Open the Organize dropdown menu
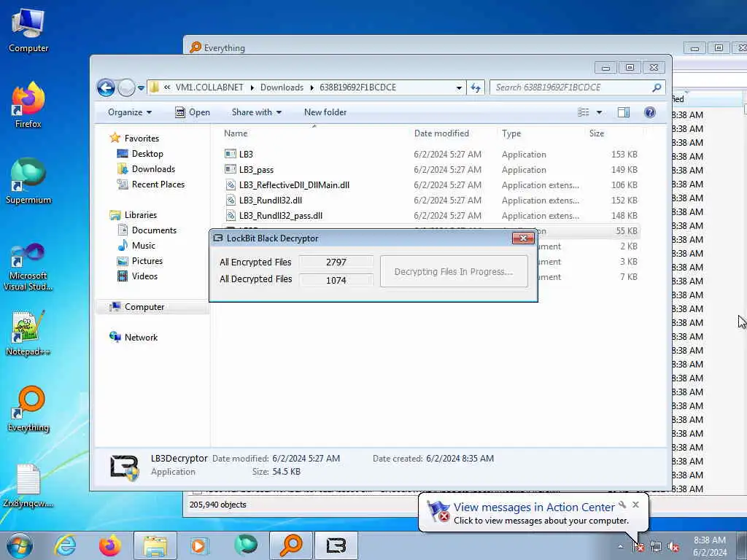 click(x=130, y=112)
